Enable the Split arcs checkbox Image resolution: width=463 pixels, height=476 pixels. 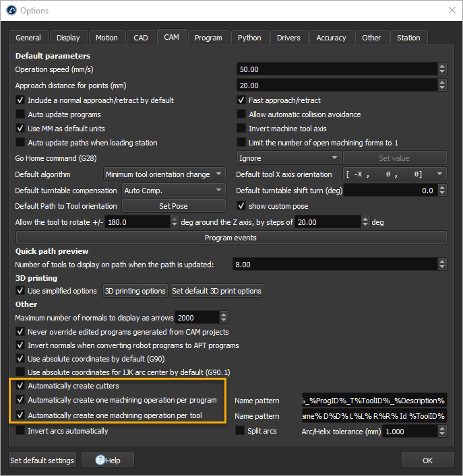click(x=241, y=430)
